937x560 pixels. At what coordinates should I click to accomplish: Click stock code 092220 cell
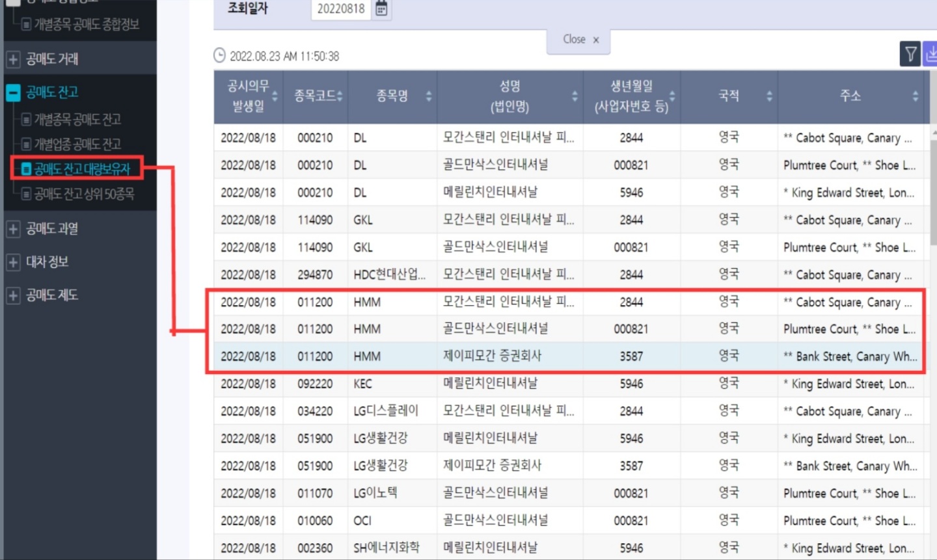(315, 384)
